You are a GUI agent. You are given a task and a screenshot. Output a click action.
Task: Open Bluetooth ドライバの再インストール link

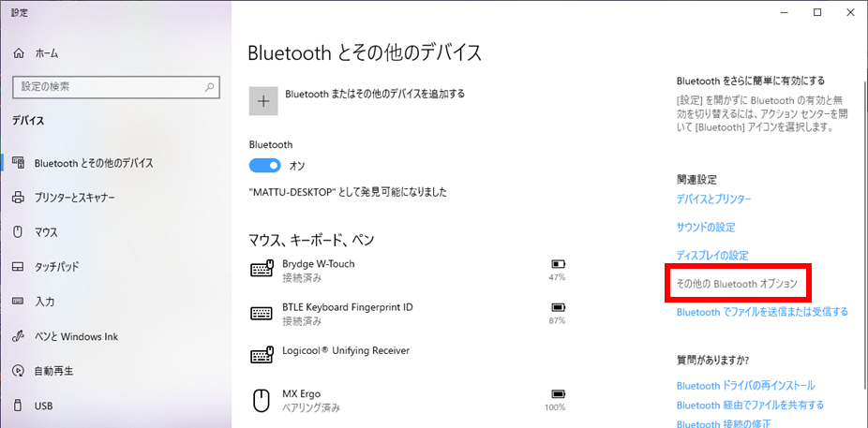(745, 385)
